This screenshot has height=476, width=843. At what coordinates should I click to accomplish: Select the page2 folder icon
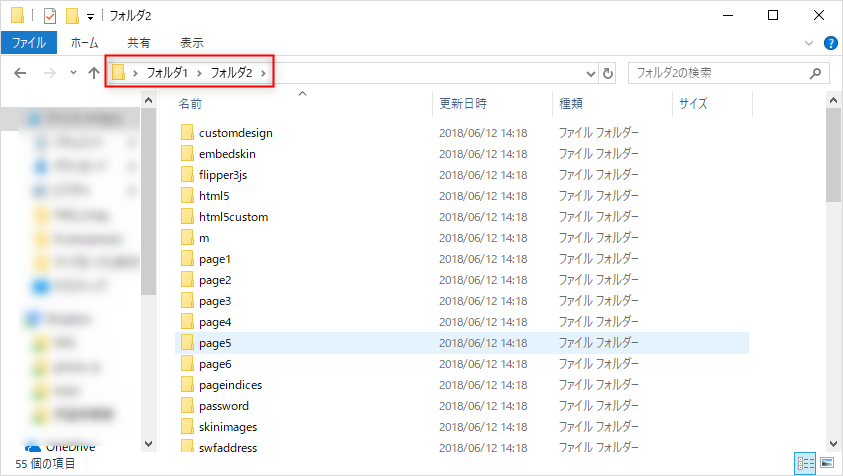tap(187, 280)
